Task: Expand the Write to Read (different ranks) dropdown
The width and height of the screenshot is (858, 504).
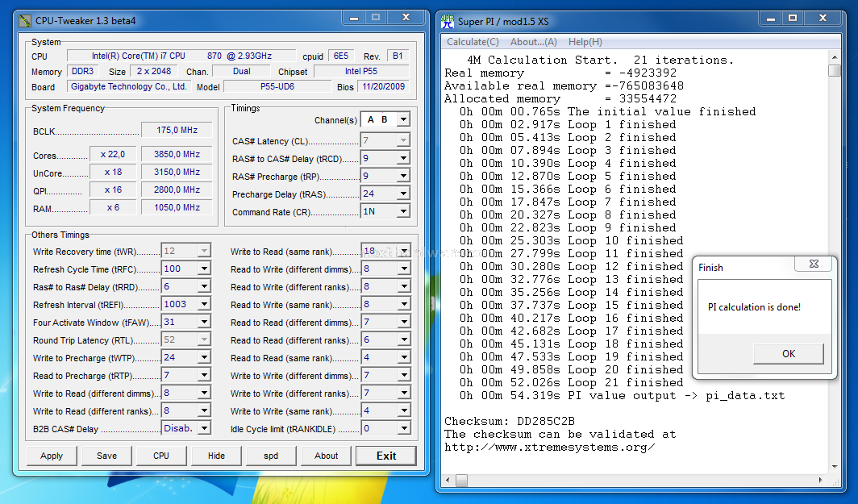Action: (x=204, y=410)
